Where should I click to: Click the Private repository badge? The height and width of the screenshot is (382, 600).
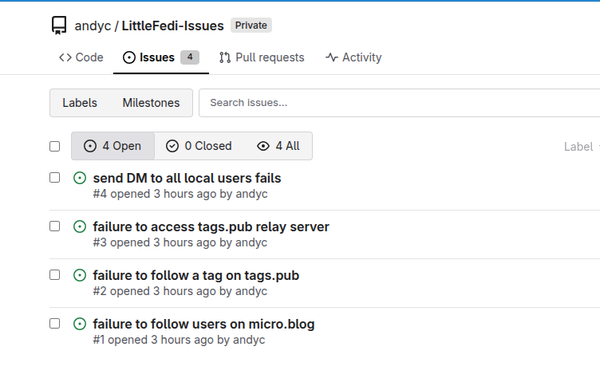click(x=251, y=25)
